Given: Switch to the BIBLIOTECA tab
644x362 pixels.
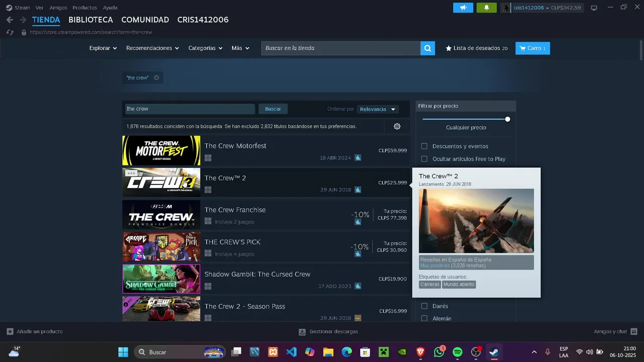Looking at the screenshot, I should pyautogui.click(x=91, y=20).
